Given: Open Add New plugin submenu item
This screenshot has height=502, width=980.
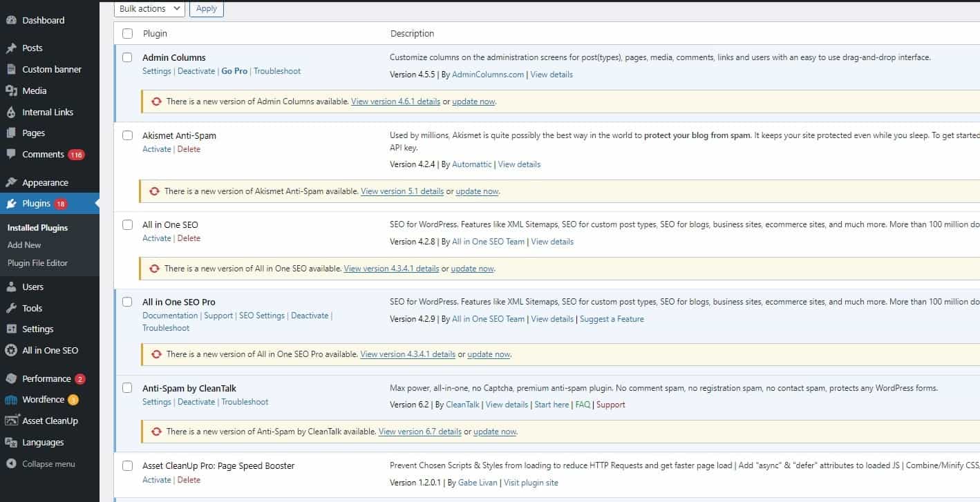Looking at the screenshot, I should 24,245.
